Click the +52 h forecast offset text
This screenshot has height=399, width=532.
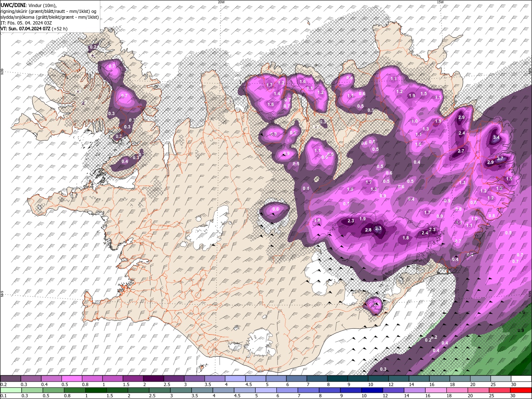[59, 29]
